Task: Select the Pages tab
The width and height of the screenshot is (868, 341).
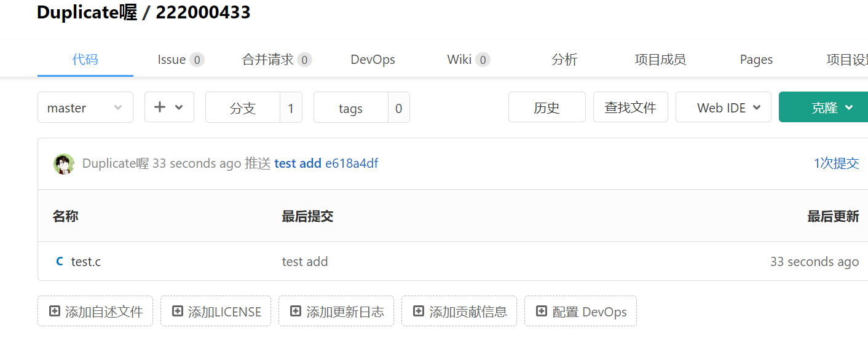Action: pyautogui.click(x=756, y=60)
